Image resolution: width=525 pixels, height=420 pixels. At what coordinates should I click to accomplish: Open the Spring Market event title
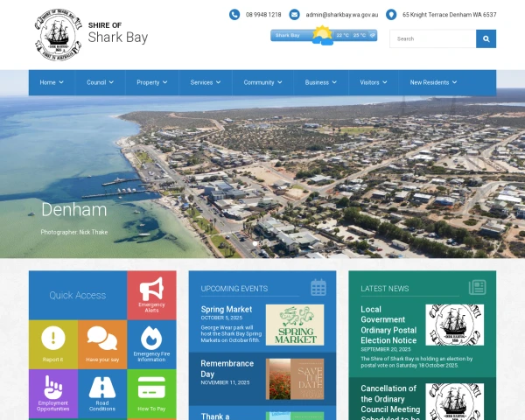click(x=227, y=309)
